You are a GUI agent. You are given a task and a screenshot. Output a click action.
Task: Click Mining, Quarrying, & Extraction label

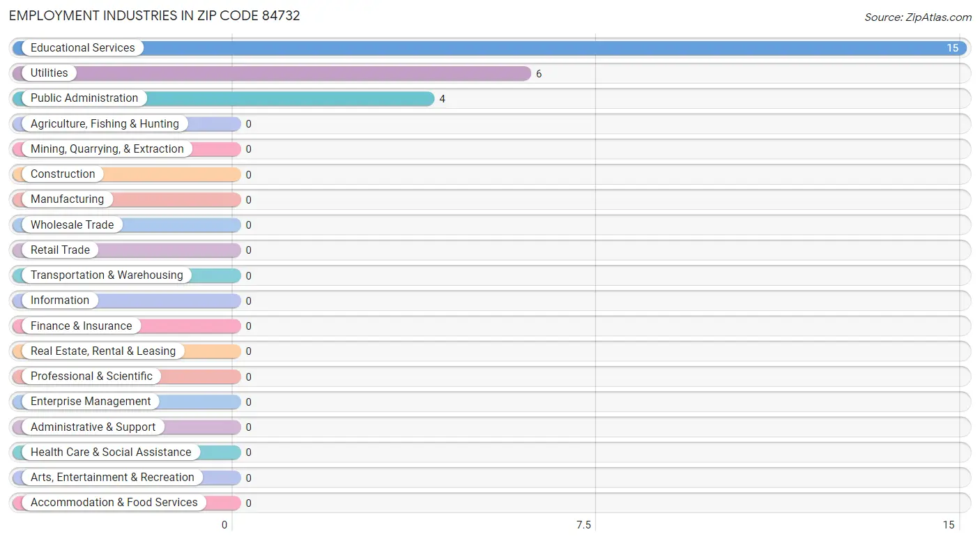107,149
